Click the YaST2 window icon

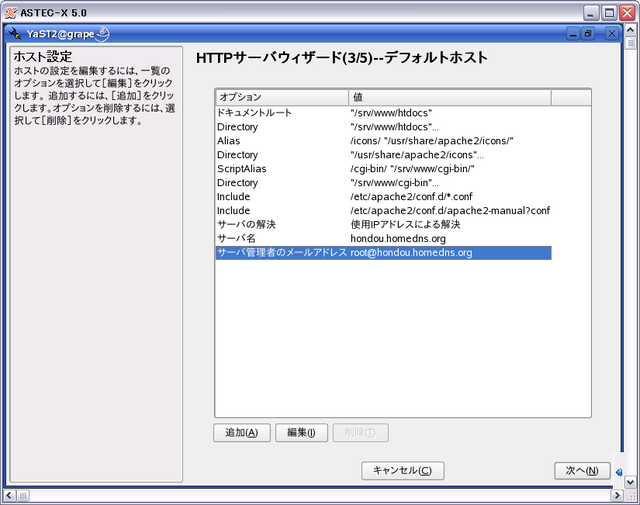[x=15, y=33]
